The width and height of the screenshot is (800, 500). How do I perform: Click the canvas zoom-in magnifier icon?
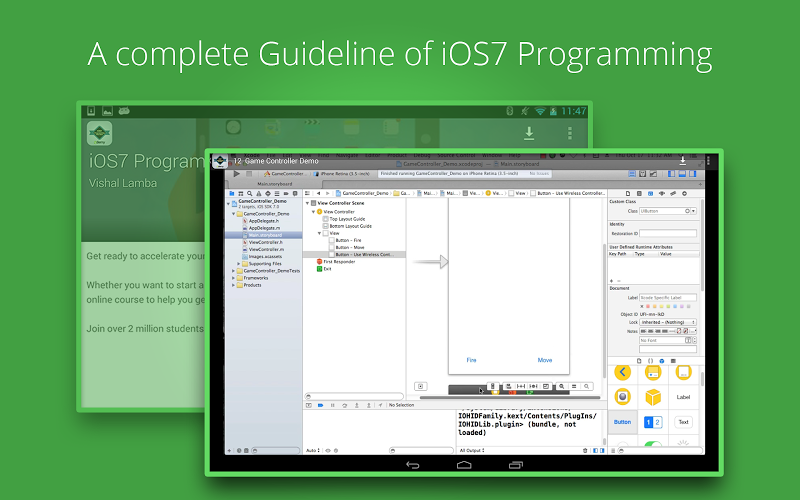(587, 386)
